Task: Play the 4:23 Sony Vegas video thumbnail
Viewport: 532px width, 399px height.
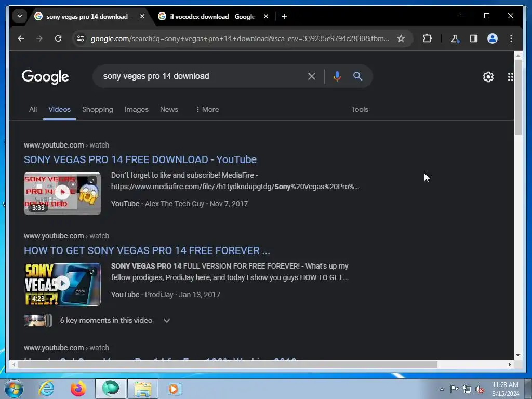Action: click(x=62, y=284)
